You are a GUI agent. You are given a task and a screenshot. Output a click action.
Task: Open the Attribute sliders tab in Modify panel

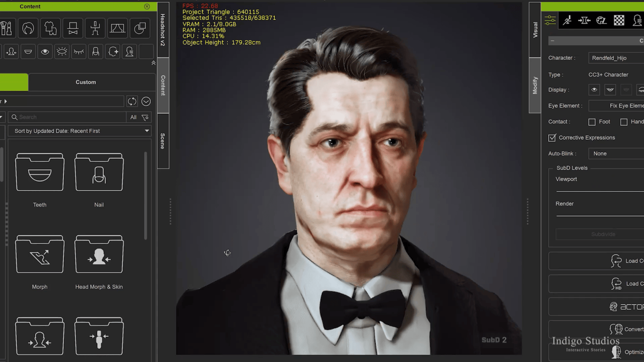(x=550, y=20)
